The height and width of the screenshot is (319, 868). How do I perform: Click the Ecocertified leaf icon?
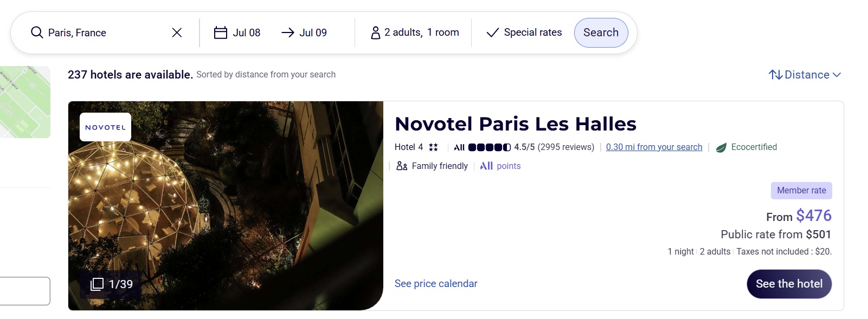tap(721, 147)
